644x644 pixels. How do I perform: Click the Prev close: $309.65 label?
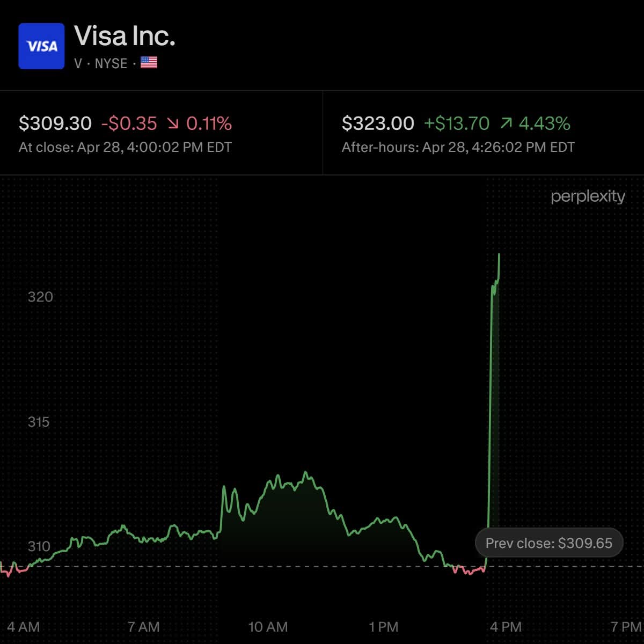[548, 543]
